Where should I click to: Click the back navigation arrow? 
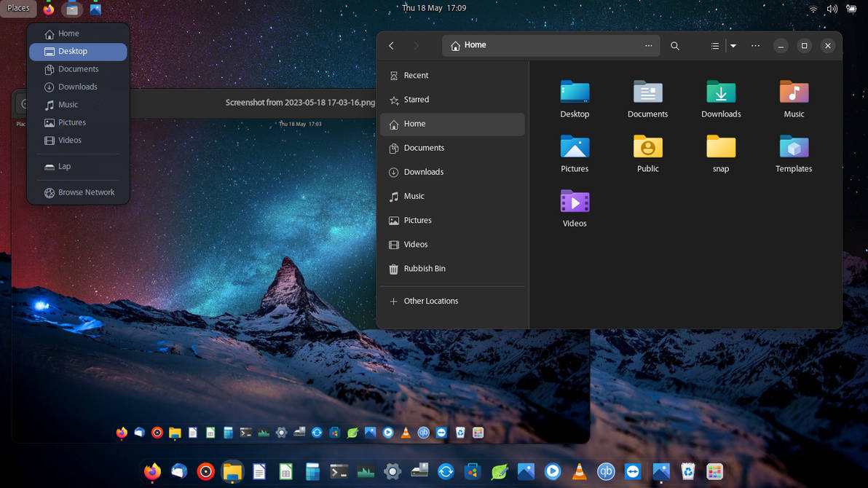point(391,45)
